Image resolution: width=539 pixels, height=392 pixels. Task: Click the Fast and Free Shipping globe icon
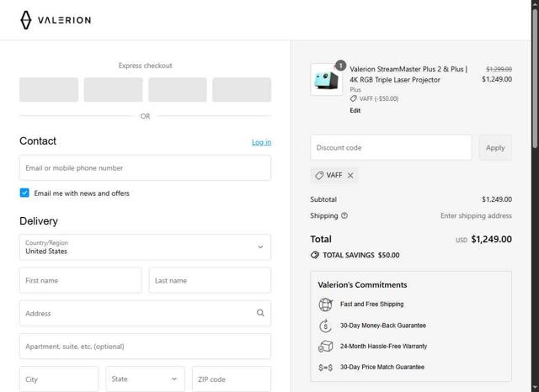[x=325, y=305]
